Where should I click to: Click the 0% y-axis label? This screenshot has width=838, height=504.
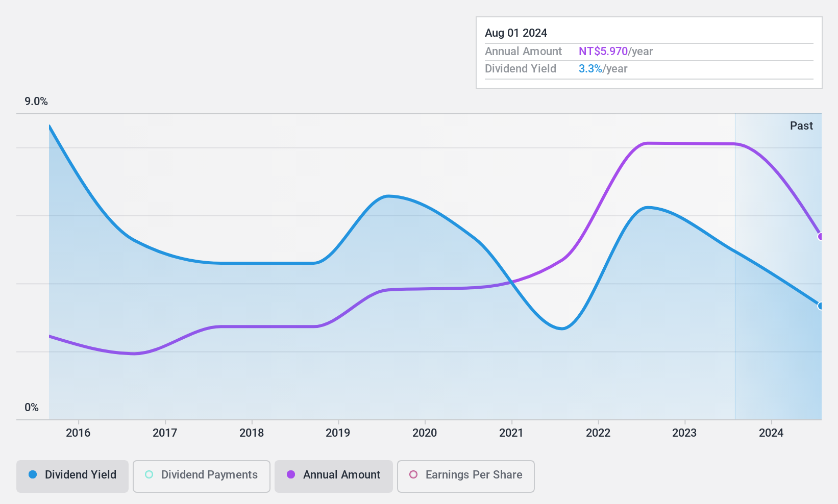coord(32,408)
